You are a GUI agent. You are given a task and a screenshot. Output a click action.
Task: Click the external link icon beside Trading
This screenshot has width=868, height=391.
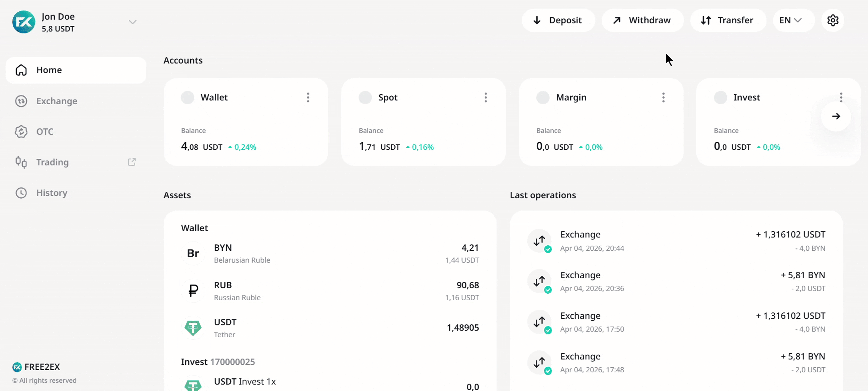pos(132,162)
